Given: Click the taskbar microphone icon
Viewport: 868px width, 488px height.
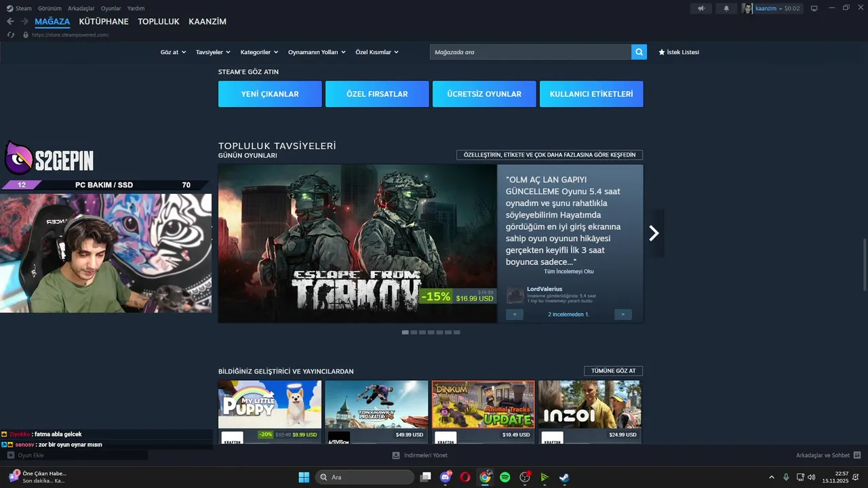Looking at the screenshot, I should [x=786, y=477].
